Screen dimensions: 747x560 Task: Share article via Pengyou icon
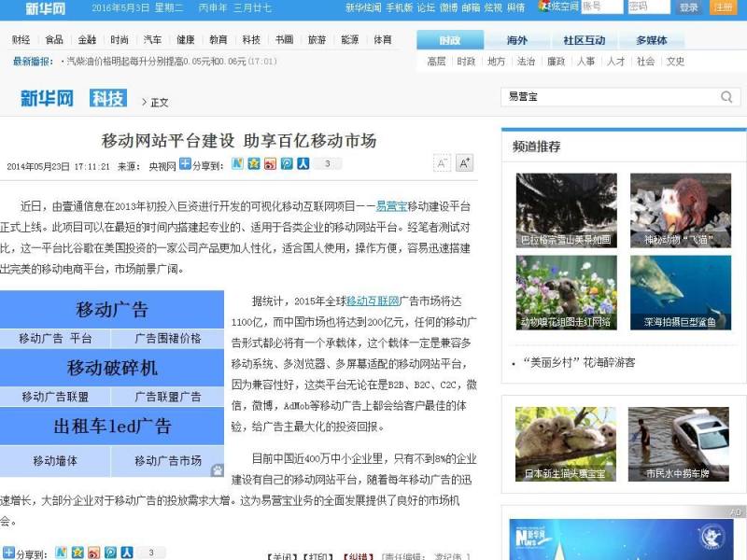click(285, 164)
